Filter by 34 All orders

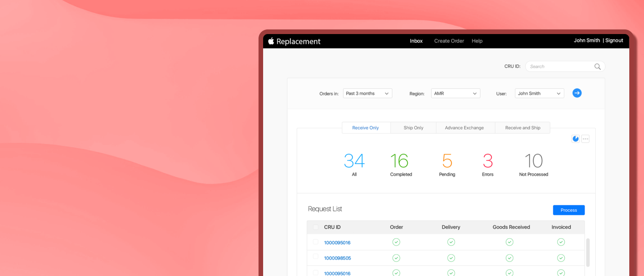(354, 165)
